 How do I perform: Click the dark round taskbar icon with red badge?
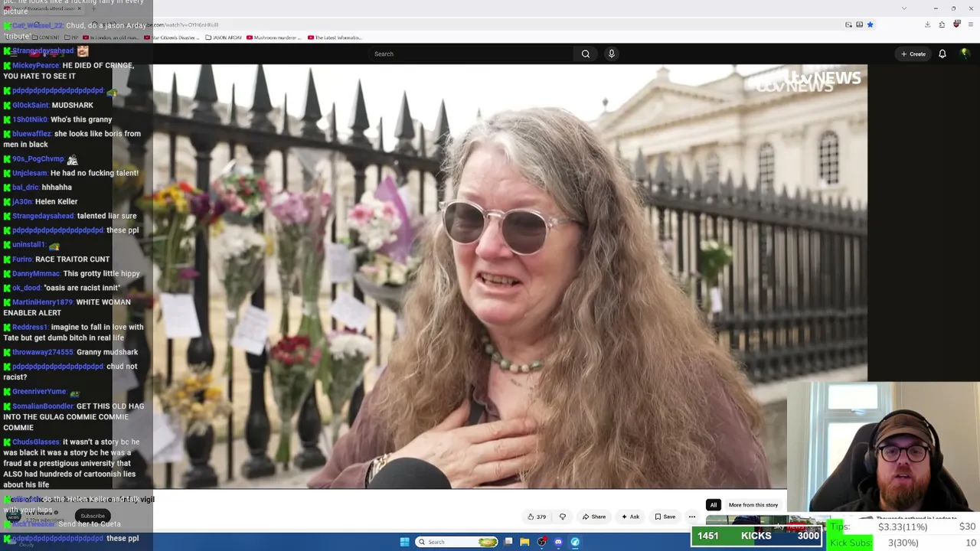[541, 542]
